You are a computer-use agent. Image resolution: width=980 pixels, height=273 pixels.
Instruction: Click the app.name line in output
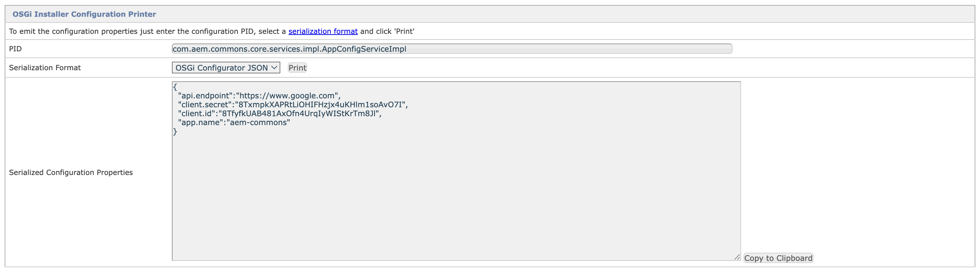coord(234,123)
